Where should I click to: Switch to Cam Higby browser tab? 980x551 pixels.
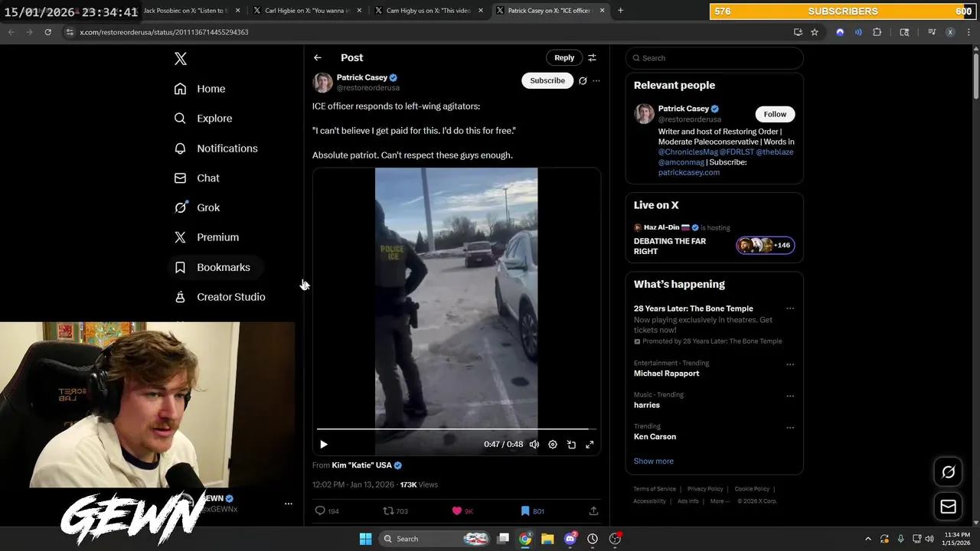(428, 11)
